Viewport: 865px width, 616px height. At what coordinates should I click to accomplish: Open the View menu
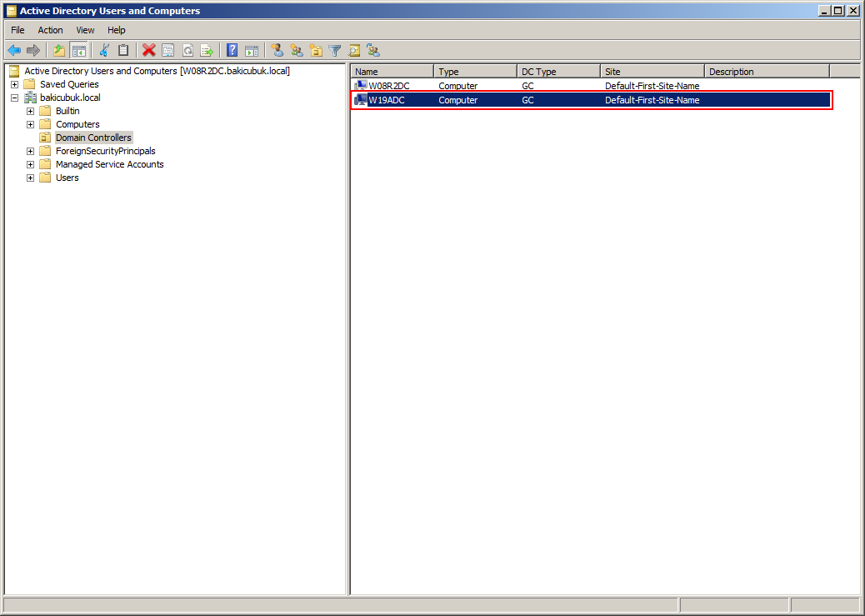click(x=85, y=30)
